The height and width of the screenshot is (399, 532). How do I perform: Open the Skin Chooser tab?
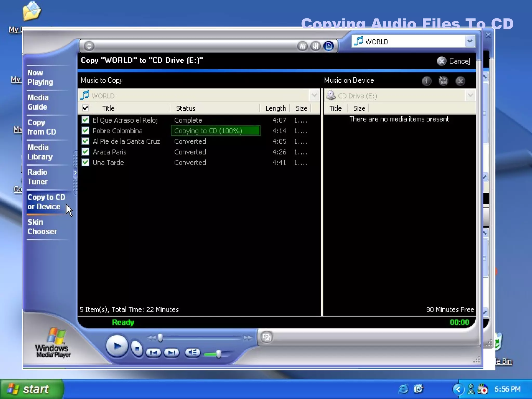point(42,227)
